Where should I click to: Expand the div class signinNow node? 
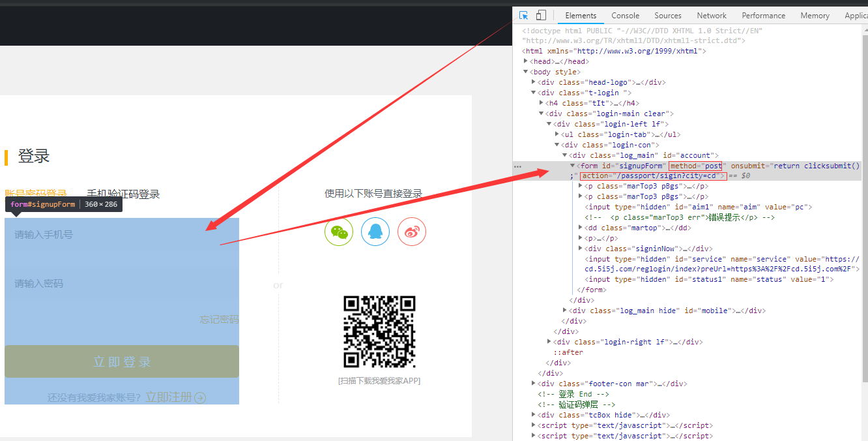(581, 249)
